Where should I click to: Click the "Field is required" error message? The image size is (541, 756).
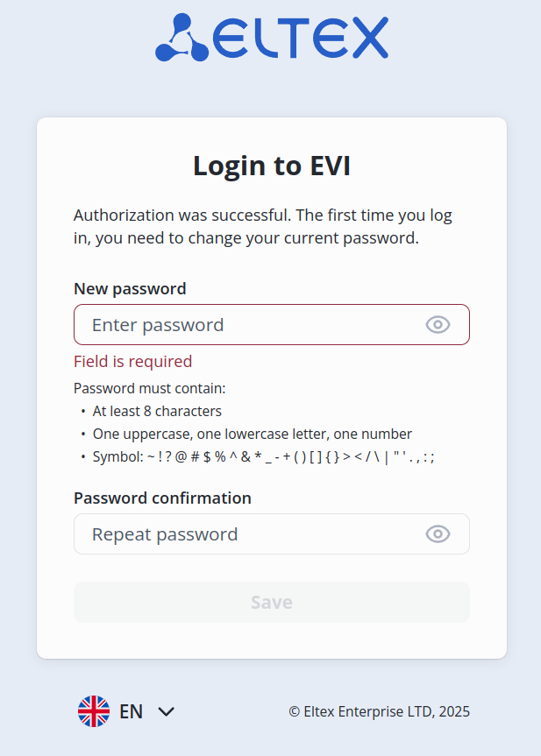[132, 362]
